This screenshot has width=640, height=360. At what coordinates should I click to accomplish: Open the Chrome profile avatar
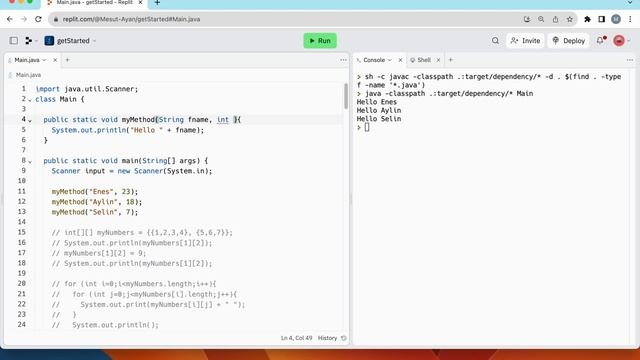pos(616,19)
